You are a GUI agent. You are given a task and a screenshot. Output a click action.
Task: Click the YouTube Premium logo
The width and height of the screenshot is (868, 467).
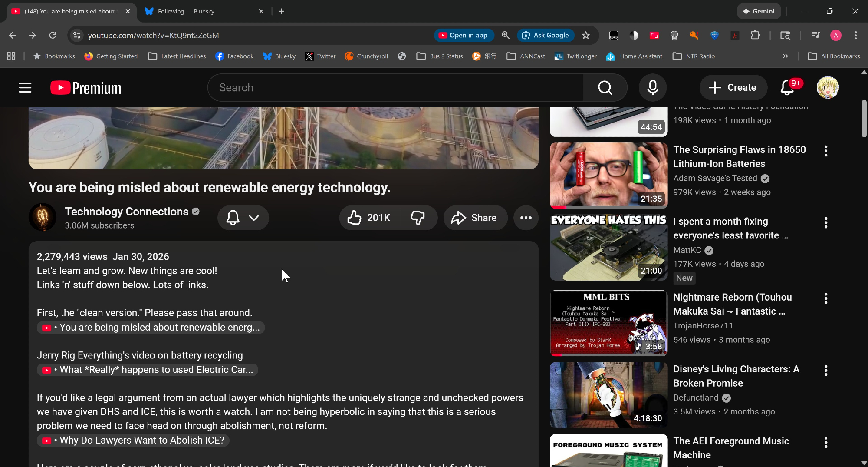pyautogui.click(x=86, y=88)
